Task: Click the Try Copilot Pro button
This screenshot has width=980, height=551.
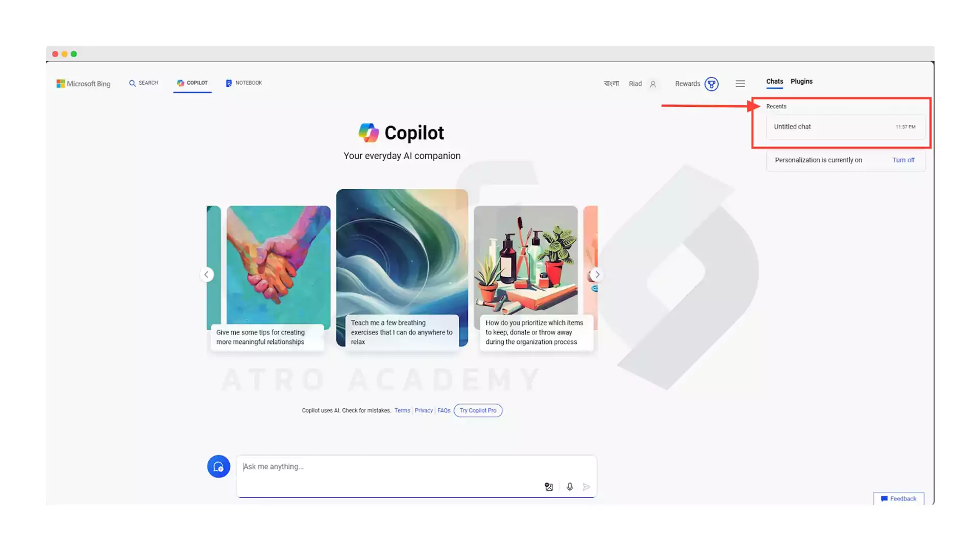Action: (x=478, y=410)
